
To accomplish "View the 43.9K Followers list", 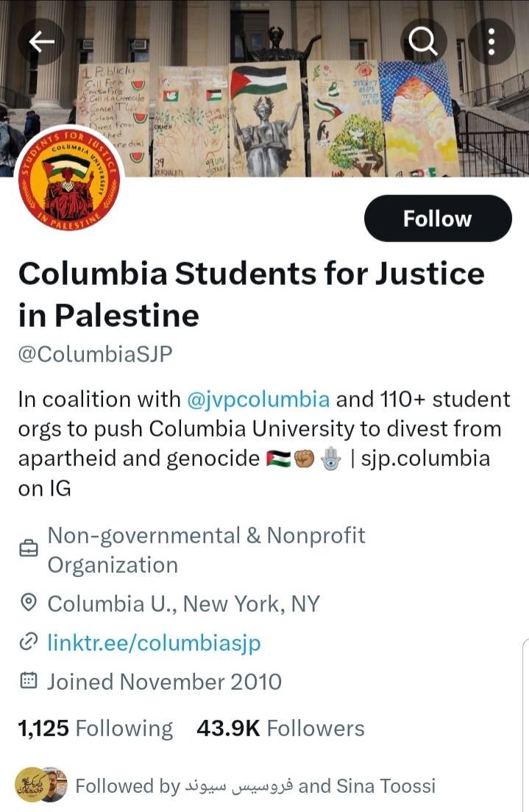I will click(280, 729).
